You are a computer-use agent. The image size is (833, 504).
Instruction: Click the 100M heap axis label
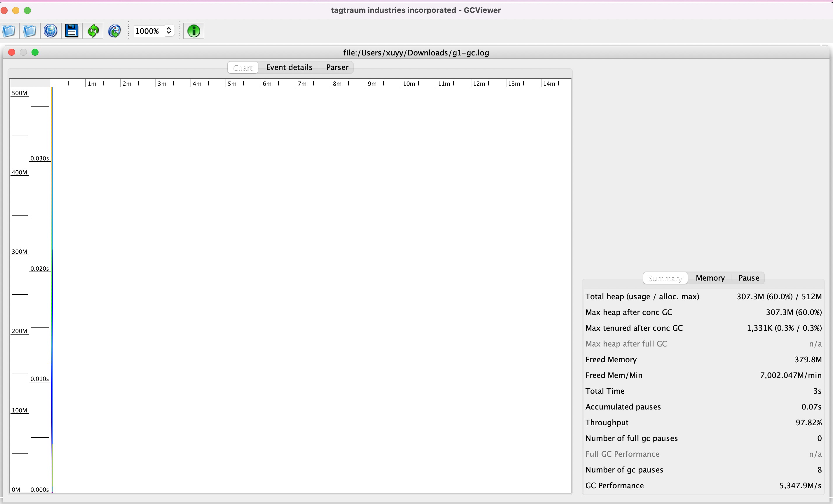click(19, 410)
